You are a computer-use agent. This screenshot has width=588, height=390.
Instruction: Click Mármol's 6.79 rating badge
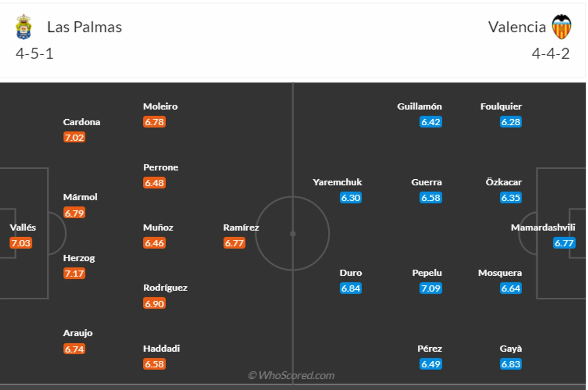[x=74, y=213]
